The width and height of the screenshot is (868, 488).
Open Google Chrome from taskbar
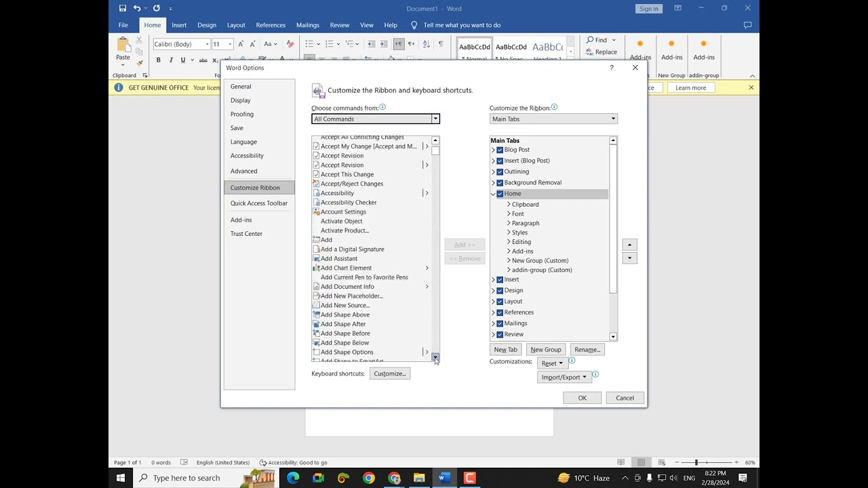tap(368, 478)
